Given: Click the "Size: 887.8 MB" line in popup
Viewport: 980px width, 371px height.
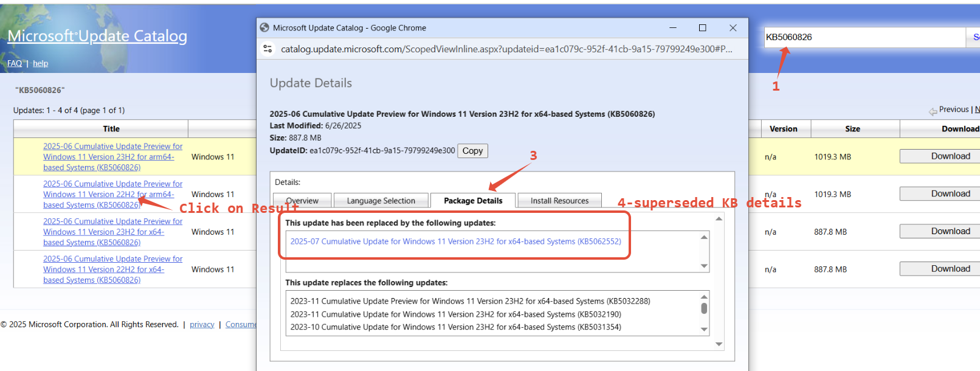Looking at the screenshot, I should (295, 138).
